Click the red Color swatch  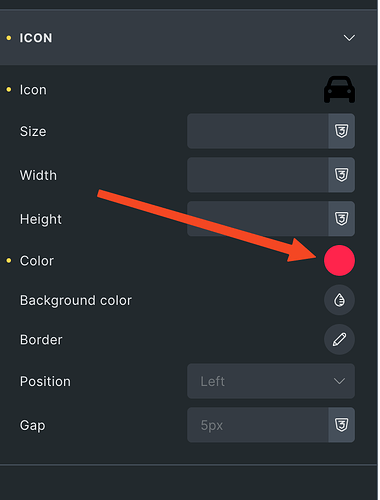coord(339,261)
